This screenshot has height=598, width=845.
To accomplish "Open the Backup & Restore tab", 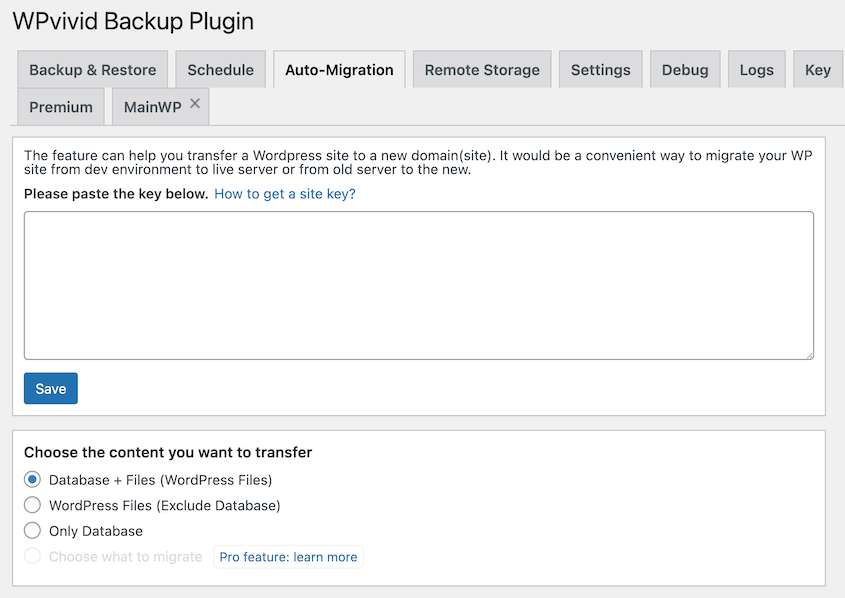I will click(93, 69).
